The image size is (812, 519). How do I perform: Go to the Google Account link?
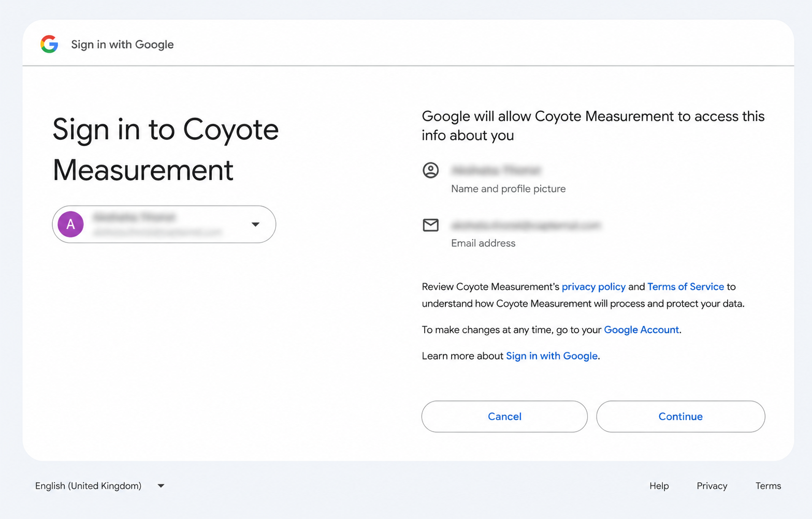[641, 330]
